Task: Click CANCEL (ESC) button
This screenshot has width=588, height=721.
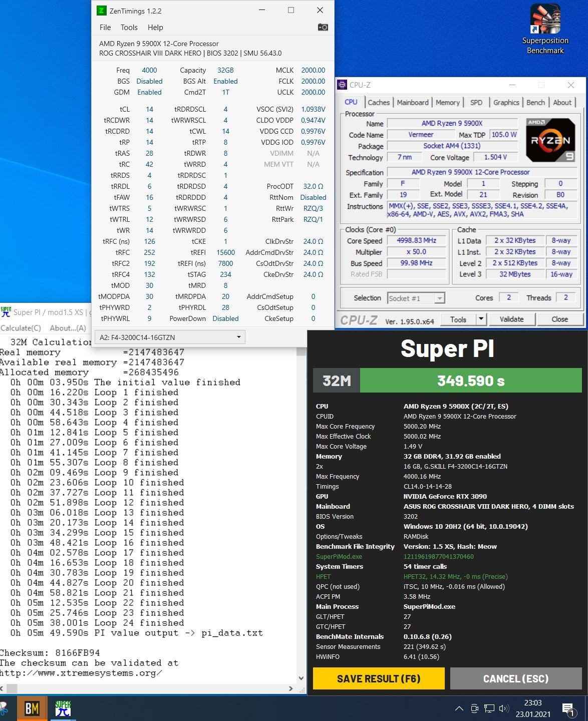Action: pos(516,678)
